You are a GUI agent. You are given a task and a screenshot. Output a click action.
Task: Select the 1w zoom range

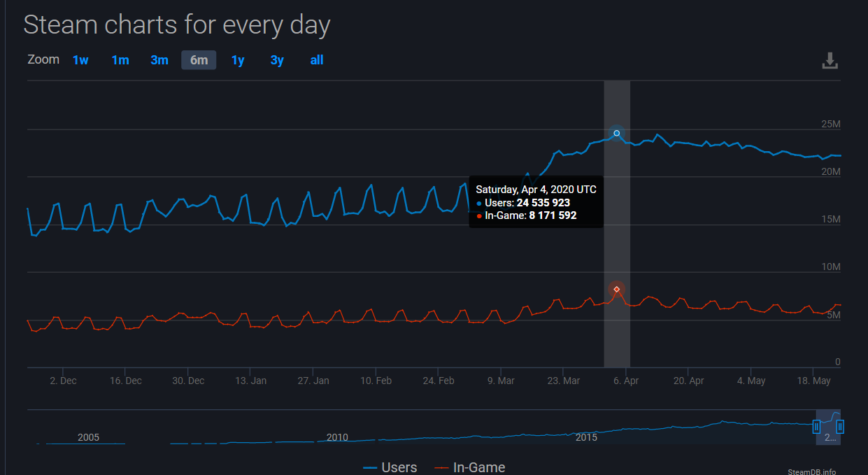pyautogui.click(x=80, y=60)
